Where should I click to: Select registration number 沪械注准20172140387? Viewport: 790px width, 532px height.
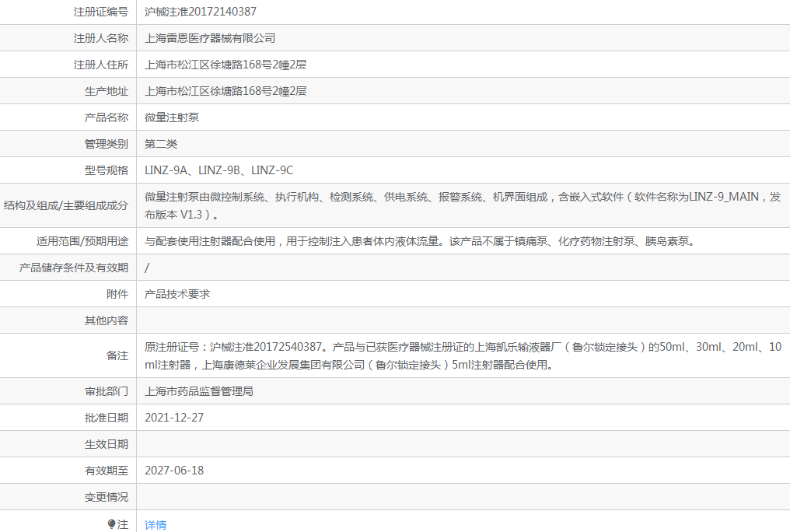pyautogui.click(x=201, y=12)
